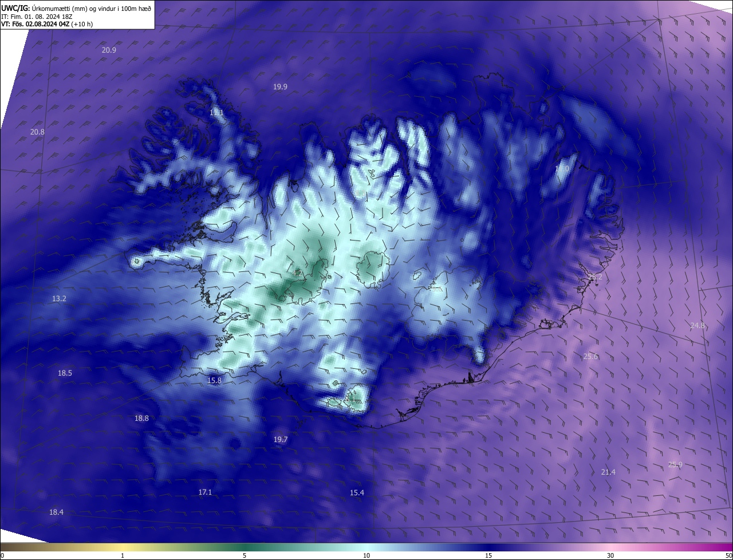Viewport: 733px width, 560px height.
Task: Click the map value 17.1
Action: [x=205, y=492]
